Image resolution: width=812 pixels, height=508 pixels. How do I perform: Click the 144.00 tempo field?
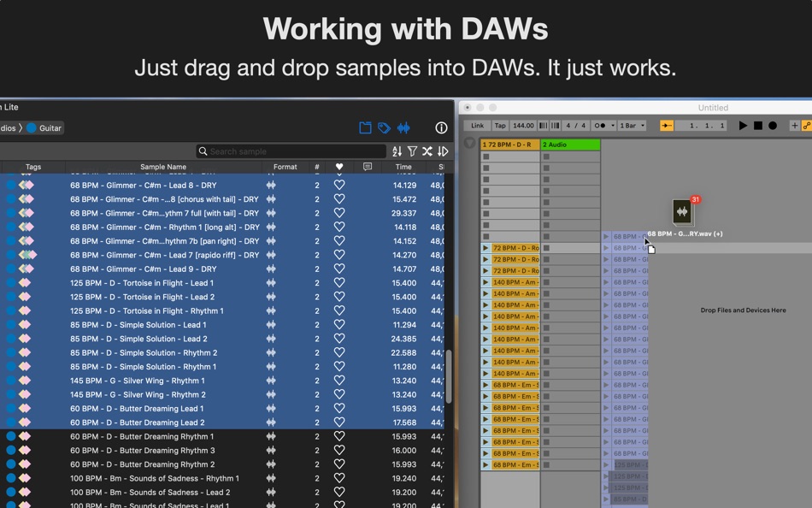(523, 126)
